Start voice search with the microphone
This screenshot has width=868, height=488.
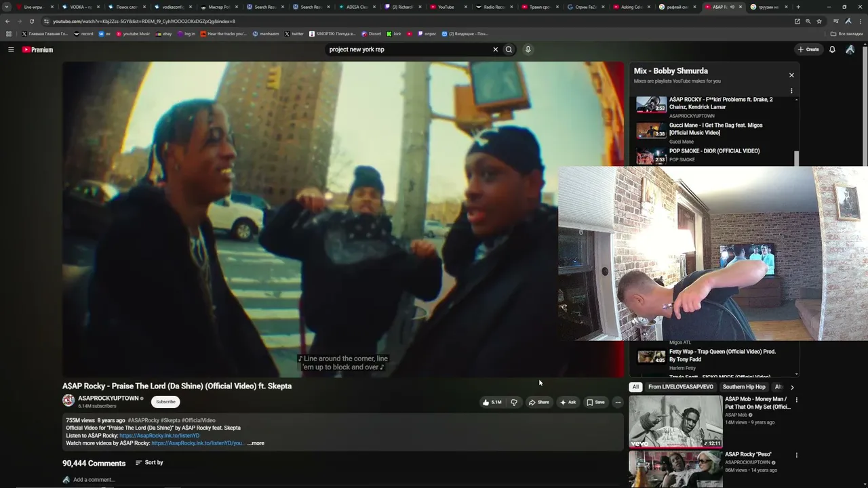point(528,49)
